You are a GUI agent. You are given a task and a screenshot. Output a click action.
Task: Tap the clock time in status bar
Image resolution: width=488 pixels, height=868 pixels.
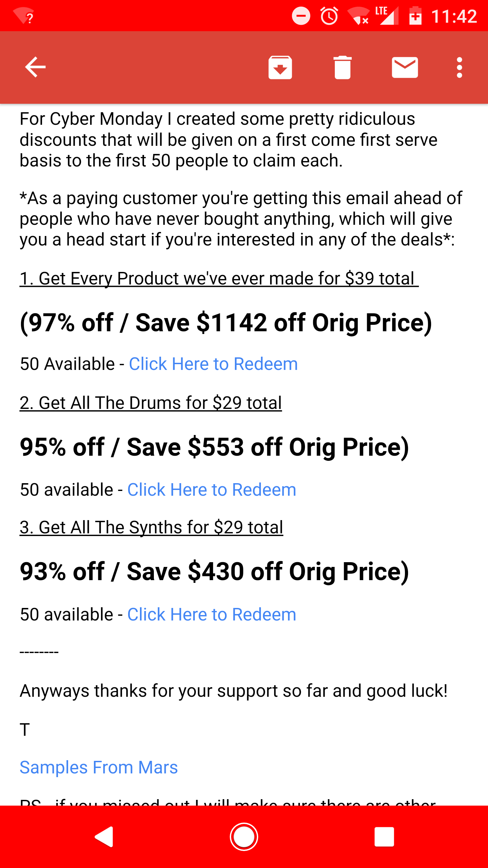(x=454, y=16)
